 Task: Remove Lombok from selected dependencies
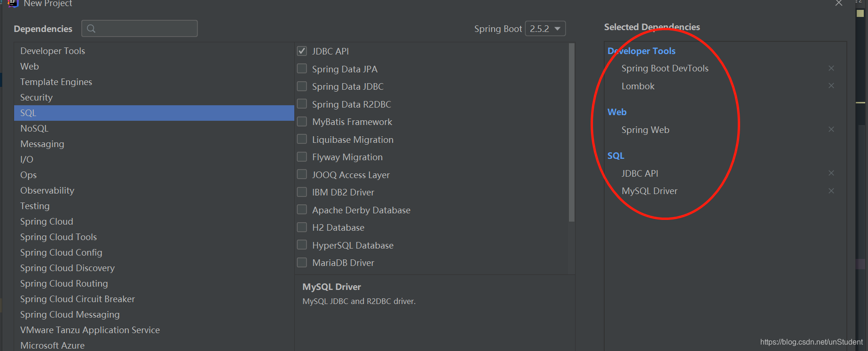pos(831,86)
